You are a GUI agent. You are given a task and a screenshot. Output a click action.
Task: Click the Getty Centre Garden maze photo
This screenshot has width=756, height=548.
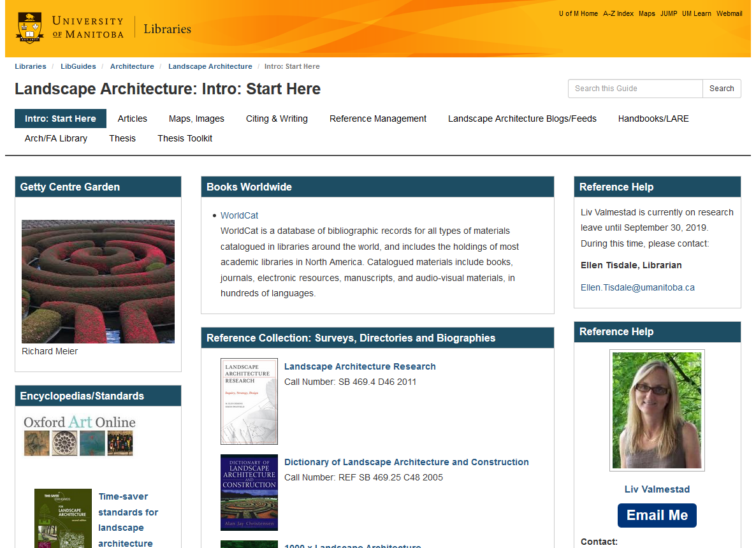coord(98,282)
